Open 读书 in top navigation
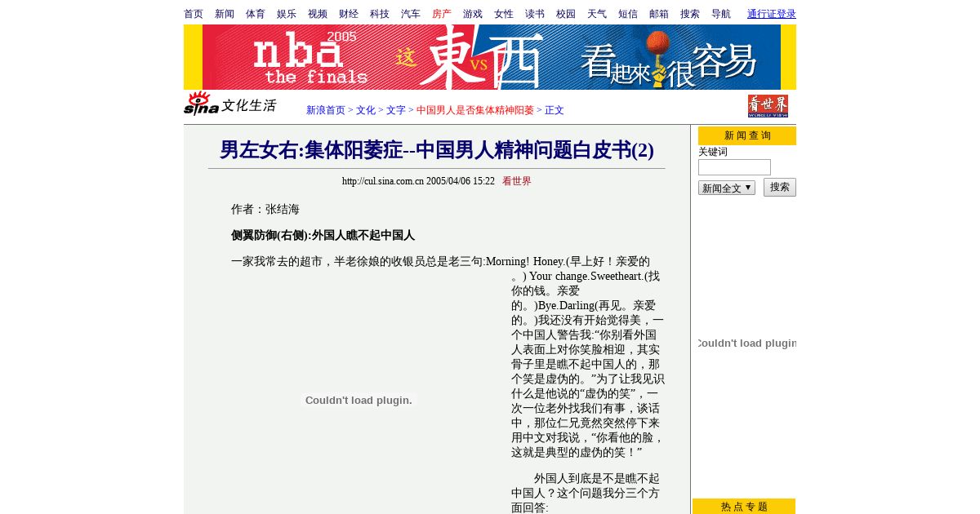The width and height of the screenshot is (980, 514). pos(535,14)
